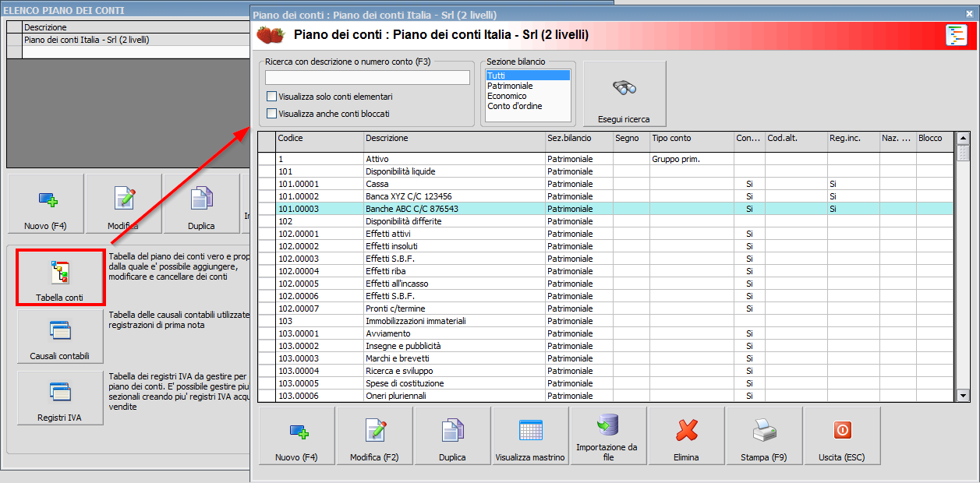Select highlighted row Banche ABC C/C 876543
Viewport: 980px width, 483px height.
(x=607, y=209)
